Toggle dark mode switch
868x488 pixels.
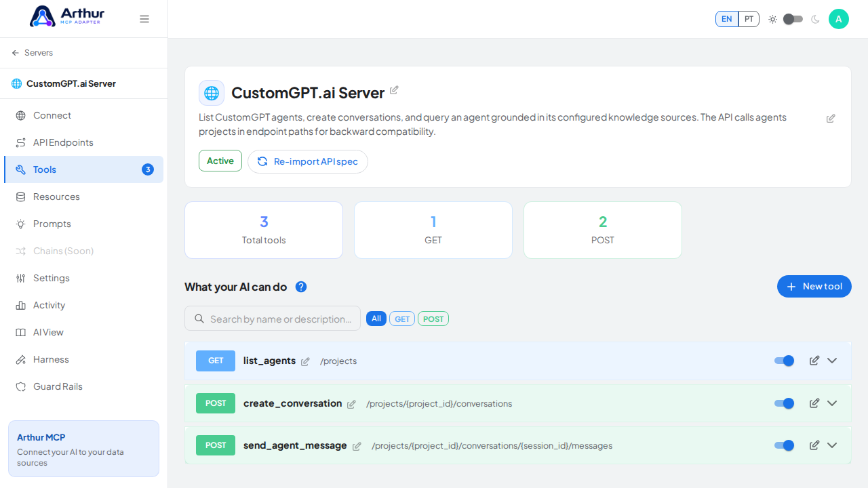tap(793, 19)
